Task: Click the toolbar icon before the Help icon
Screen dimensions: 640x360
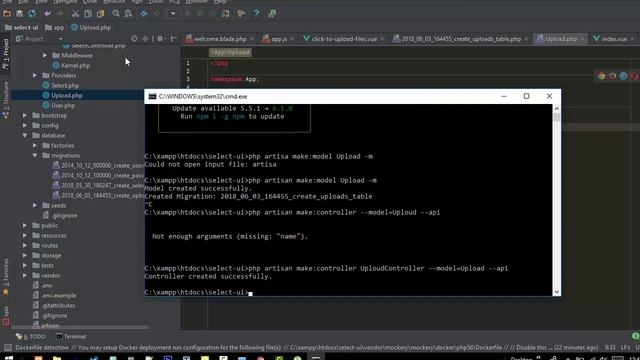Action: 241,13
